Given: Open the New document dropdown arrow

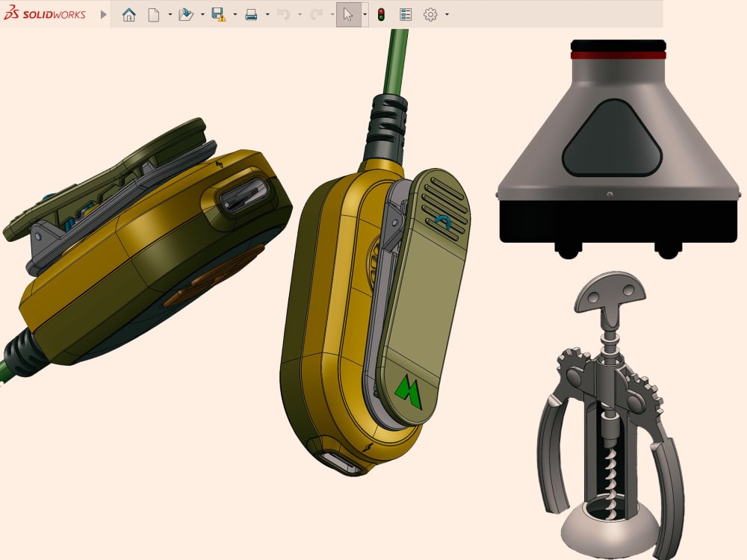Looking at the screenshot, I should [x=170, y=14].
